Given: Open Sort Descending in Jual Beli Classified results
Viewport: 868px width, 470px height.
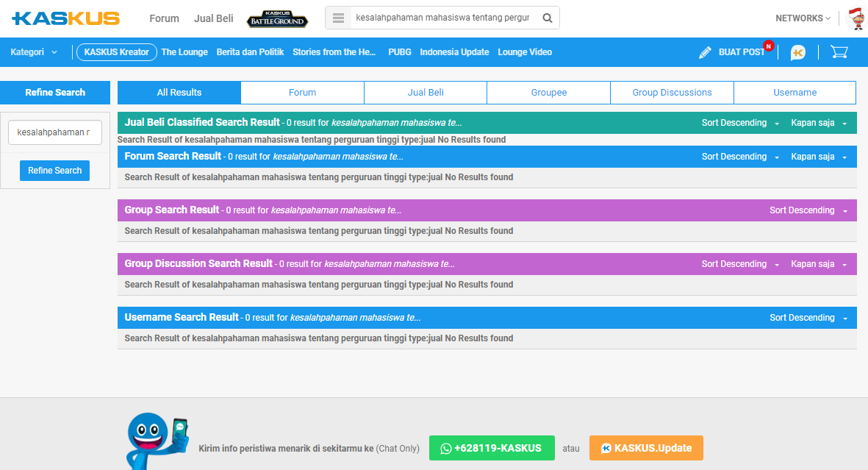Looking at the screenshot, I should tap(740, 123).
